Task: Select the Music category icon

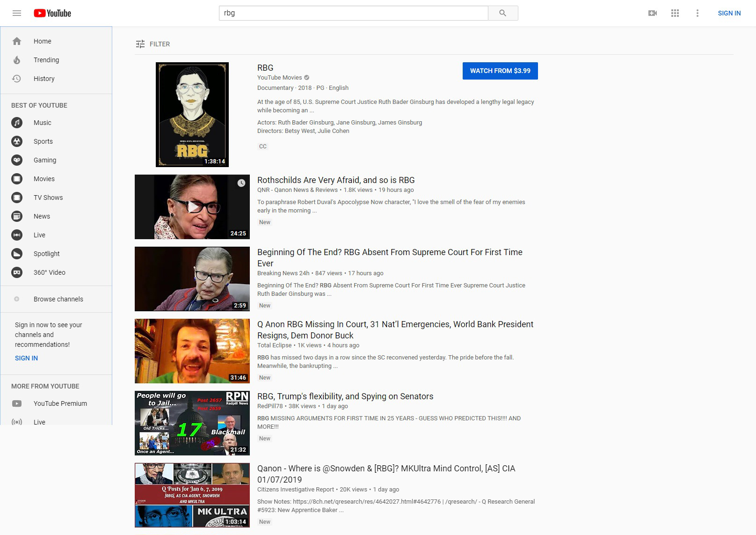Action: click(x=17, y=123)
